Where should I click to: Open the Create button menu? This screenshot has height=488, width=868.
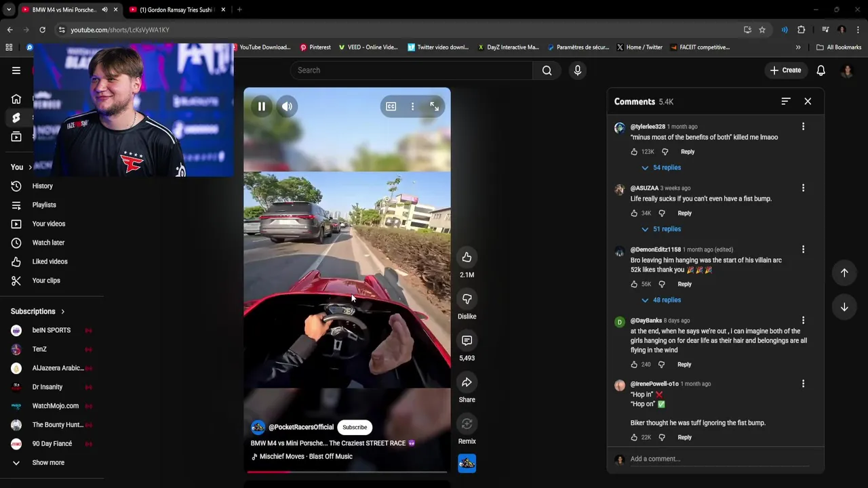pyautogui.click(x=785, y=70)
